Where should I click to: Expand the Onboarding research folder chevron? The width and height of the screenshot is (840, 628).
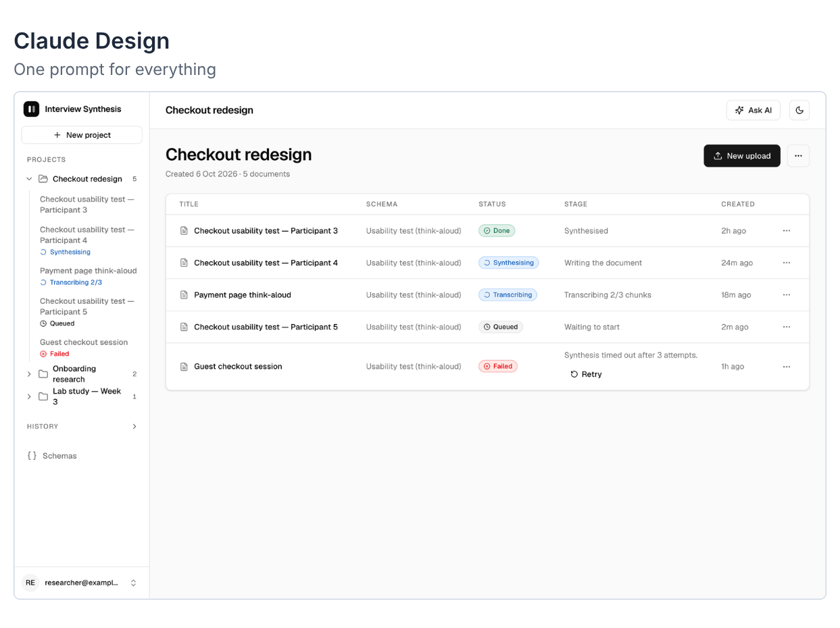29,374
